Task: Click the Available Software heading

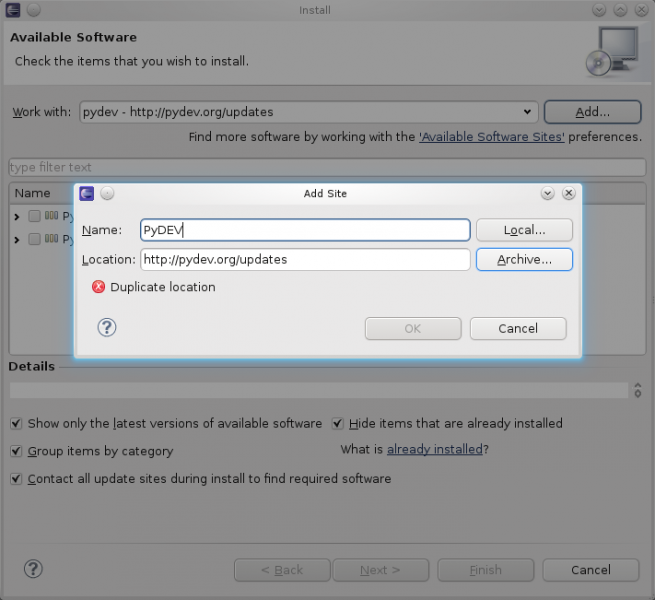Action: [x=74, y=37]
